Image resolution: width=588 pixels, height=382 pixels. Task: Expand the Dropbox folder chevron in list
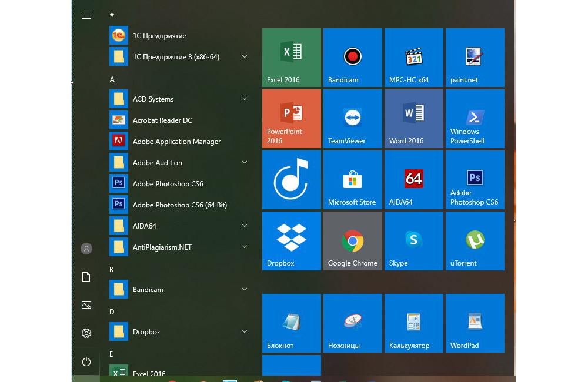(x=245, y=332)
